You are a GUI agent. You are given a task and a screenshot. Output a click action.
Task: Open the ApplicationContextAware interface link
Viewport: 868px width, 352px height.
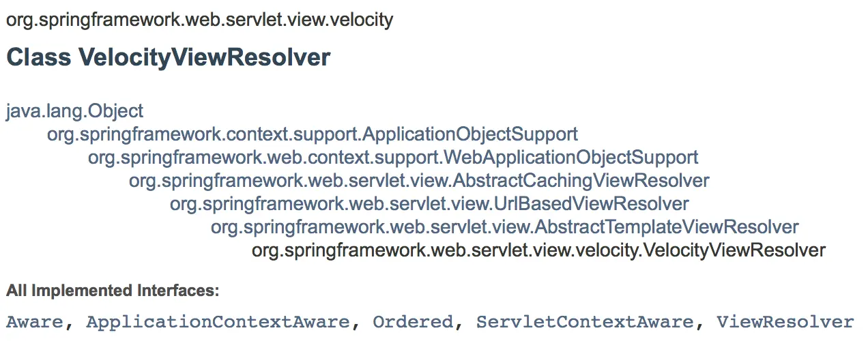click(218, 322)
